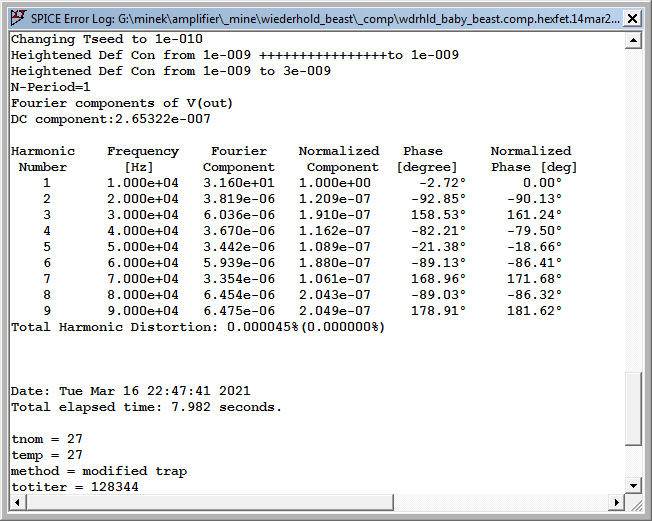The width and height of the screenshot is (652, 521).
Task: Click Fourier component 3.354e-06
Action: (239, 279)
